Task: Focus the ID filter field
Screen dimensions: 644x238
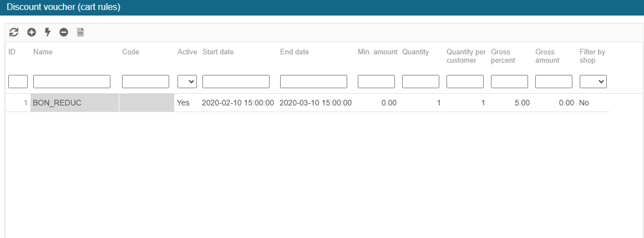Action: coord(18,82)
